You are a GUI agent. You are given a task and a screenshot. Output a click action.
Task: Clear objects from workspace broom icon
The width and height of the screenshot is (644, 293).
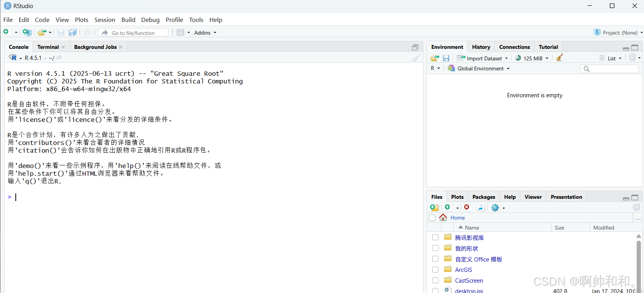[x=559, y=58]
